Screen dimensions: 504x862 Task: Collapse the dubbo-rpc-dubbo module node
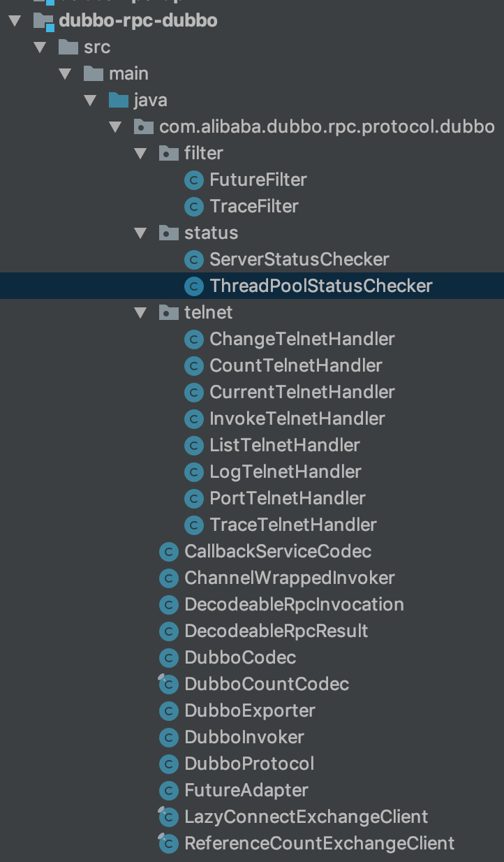coord(15,21)
